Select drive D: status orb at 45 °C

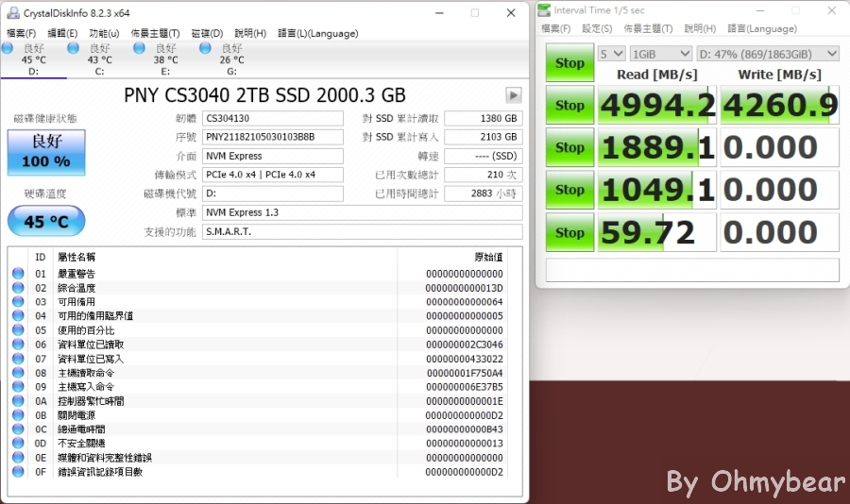[8, 48]
